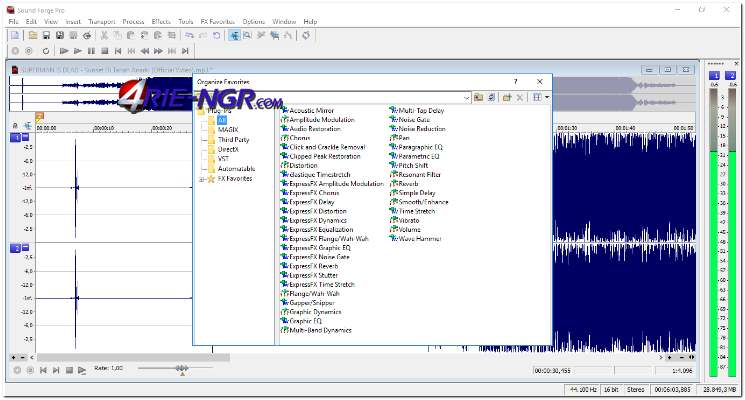Expand the FX Favorites tree node
Screen dimensions: 745x400
coord(201,179)
